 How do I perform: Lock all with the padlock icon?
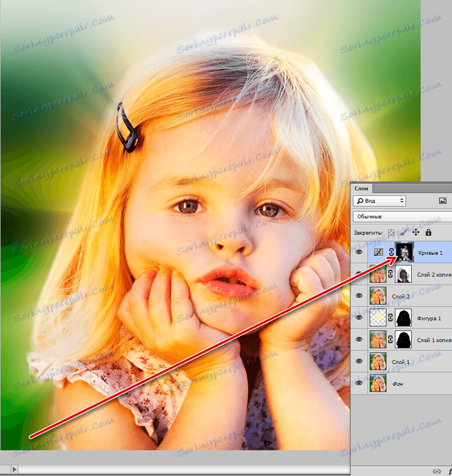click(x=428, y=232)
